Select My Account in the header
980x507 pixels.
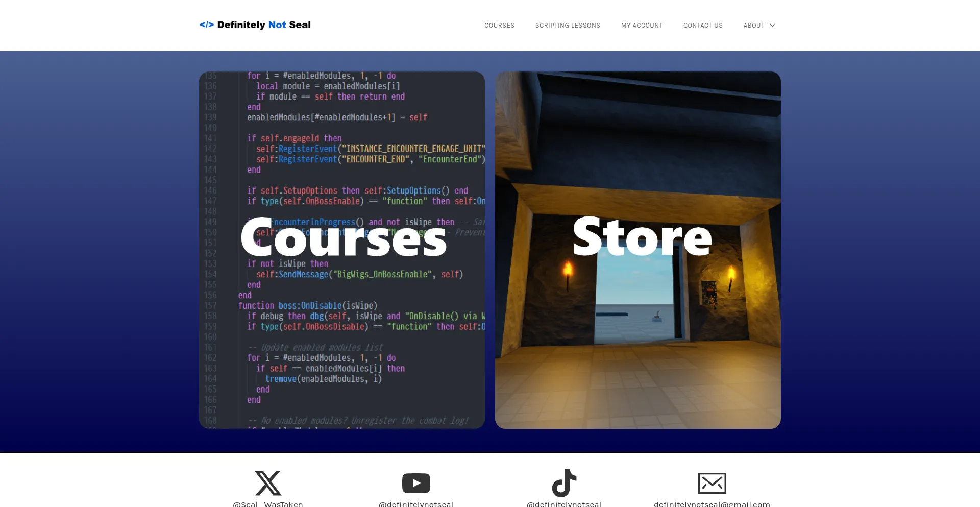pos(642,26)
